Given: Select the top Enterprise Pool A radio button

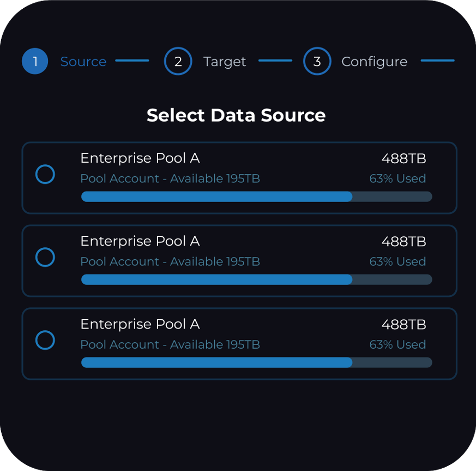Looking at the screenshot, I should (45, 175).
